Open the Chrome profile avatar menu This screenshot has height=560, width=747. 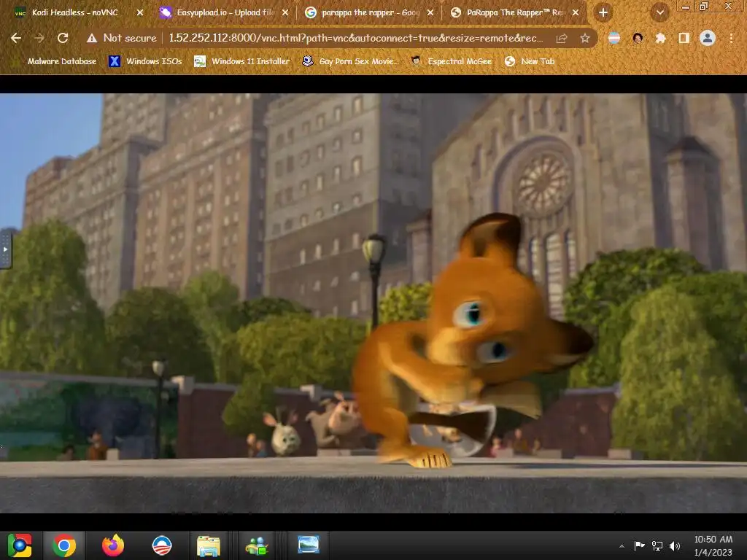tap(708, 38)
